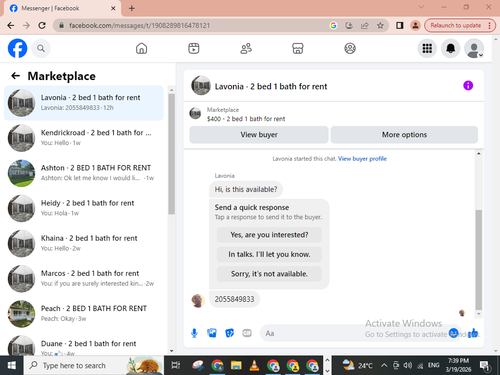Open Ashton 2 BED 1 BATH conversation

[x=84, y=173]
